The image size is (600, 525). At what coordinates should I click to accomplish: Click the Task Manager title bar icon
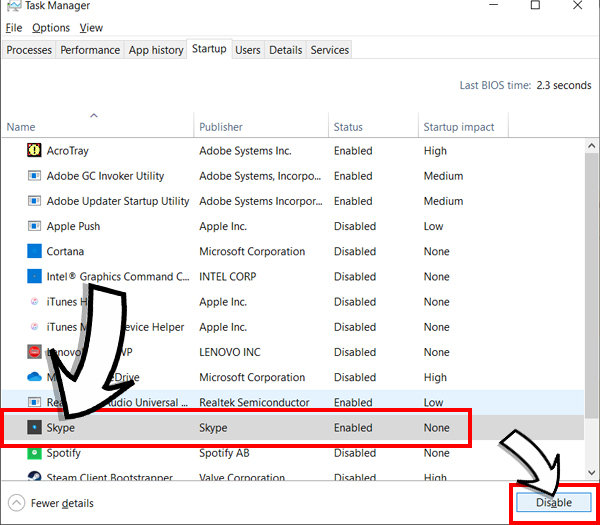point(14,5)
